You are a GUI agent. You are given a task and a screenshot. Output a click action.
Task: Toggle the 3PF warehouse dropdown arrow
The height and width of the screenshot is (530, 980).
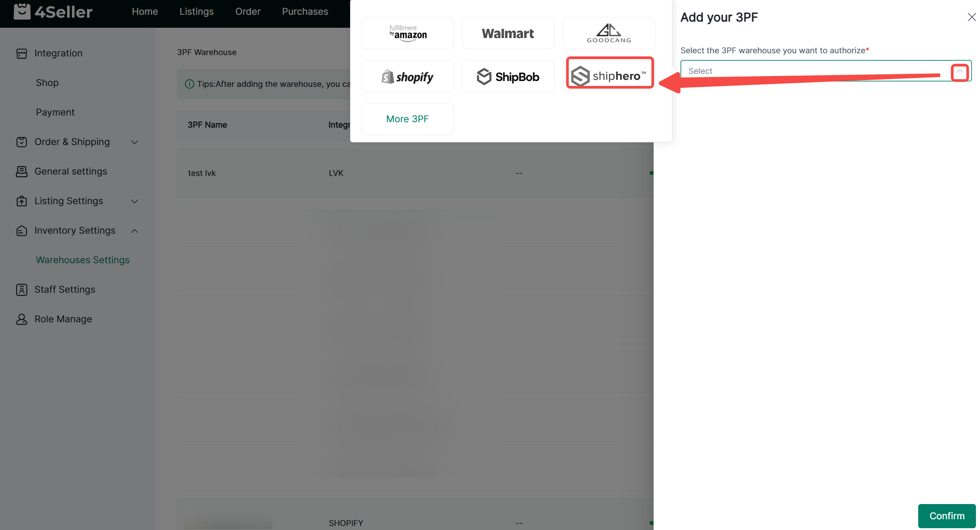959,71
